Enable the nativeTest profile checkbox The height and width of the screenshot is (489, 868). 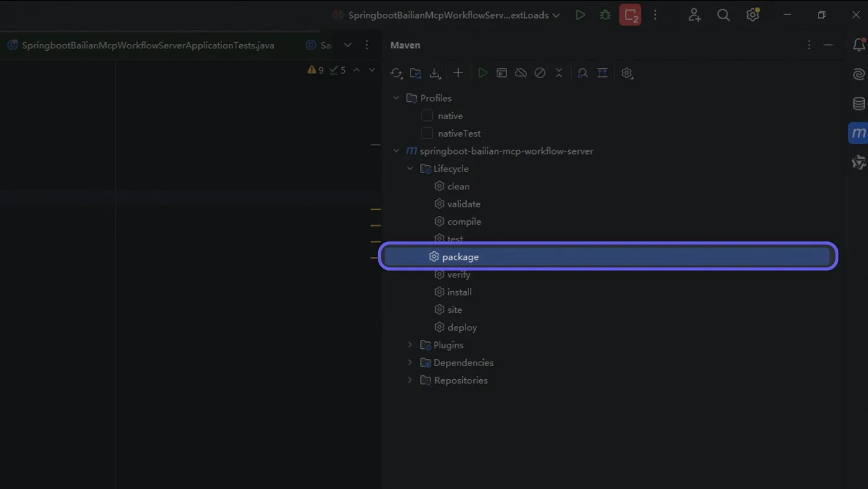427,133
